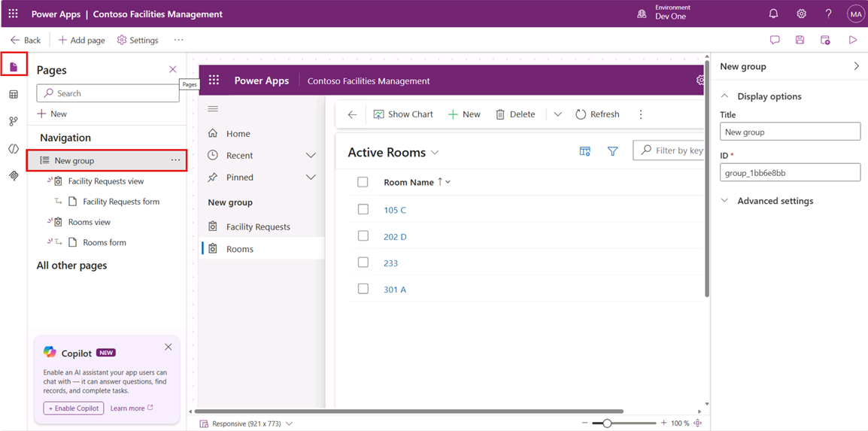Check the 301 A row checkbox

363,289
